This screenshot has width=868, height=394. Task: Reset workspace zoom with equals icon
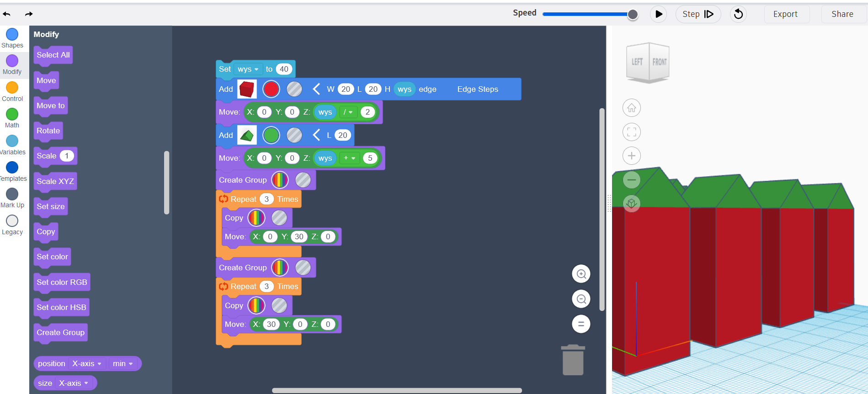pos(581,325)
